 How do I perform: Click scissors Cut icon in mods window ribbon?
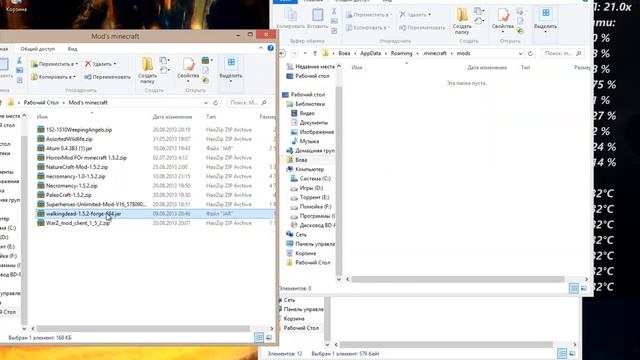tap(334, 12)
